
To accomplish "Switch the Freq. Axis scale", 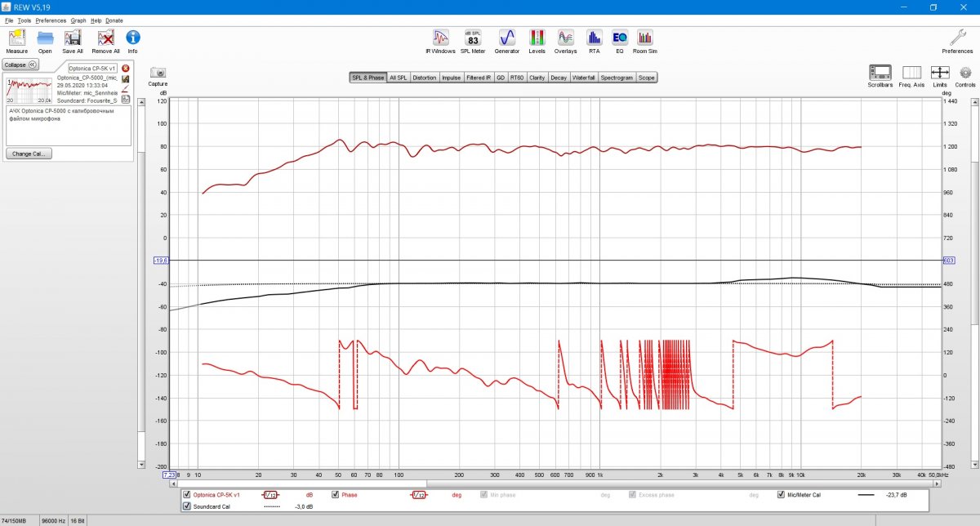I will (911, 77).
